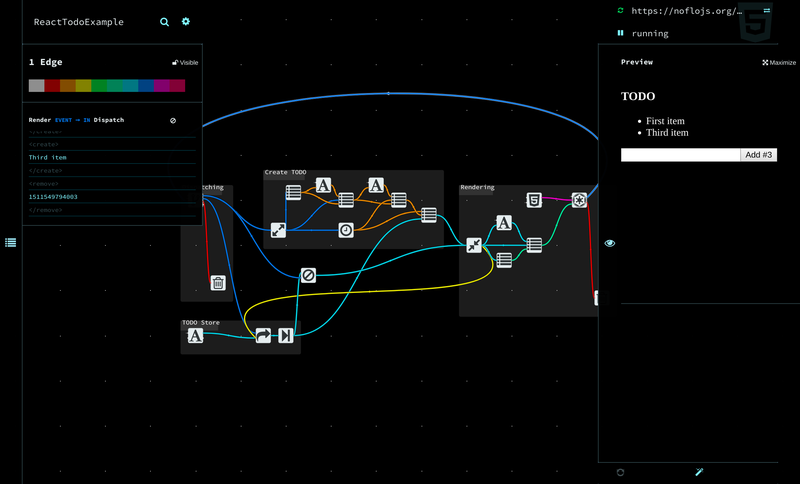
Task: Focus the TODO text input field
Action: click(x=680, y=155)
